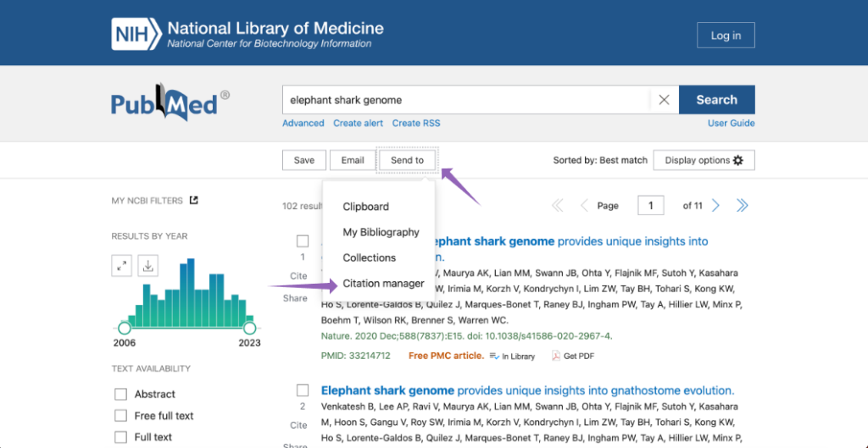The height and width of the screenshot is (448, 868).
Task: Open the Display options dropdown
Action: [x=704, y=160]
